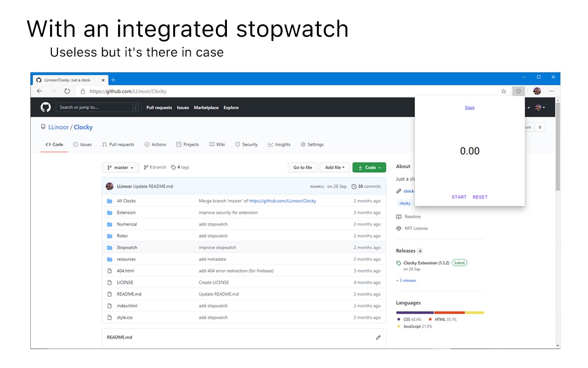Open the Readme link in About
The width and height of the screenshot is (588, 368).
pos(408,217)
